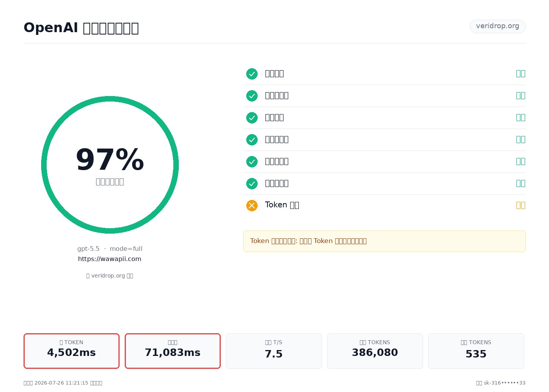Click the 97% score inside the green ring
The width and height of the screenshot is (549, 392).
point(110,160)
